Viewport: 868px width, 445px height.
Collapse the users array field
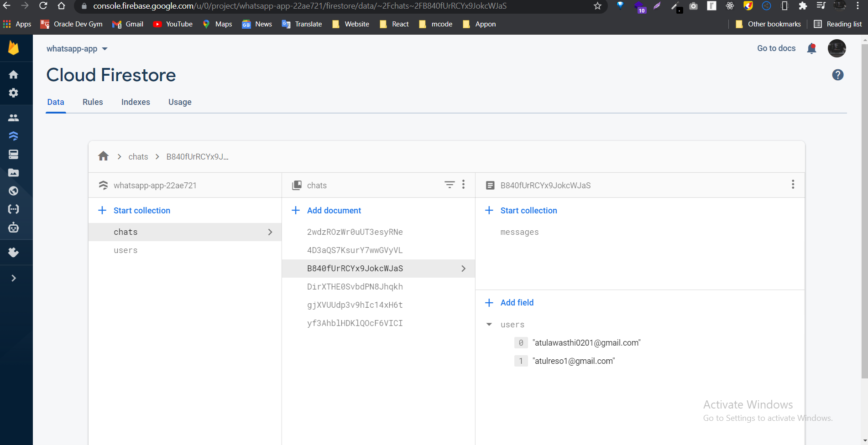pyautogui.click(x=489, y=325)
